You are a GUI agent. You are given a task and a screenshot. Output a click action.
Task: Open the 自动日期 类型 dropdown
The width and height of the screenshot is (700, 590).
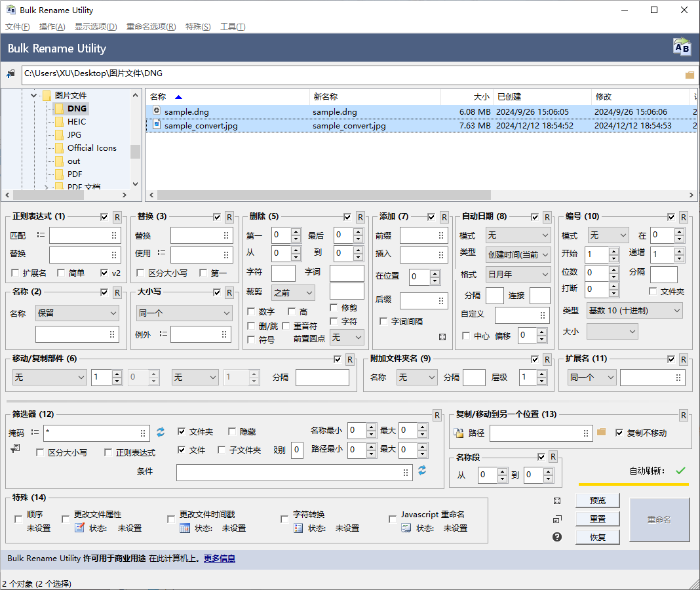[x=517, y=256]
